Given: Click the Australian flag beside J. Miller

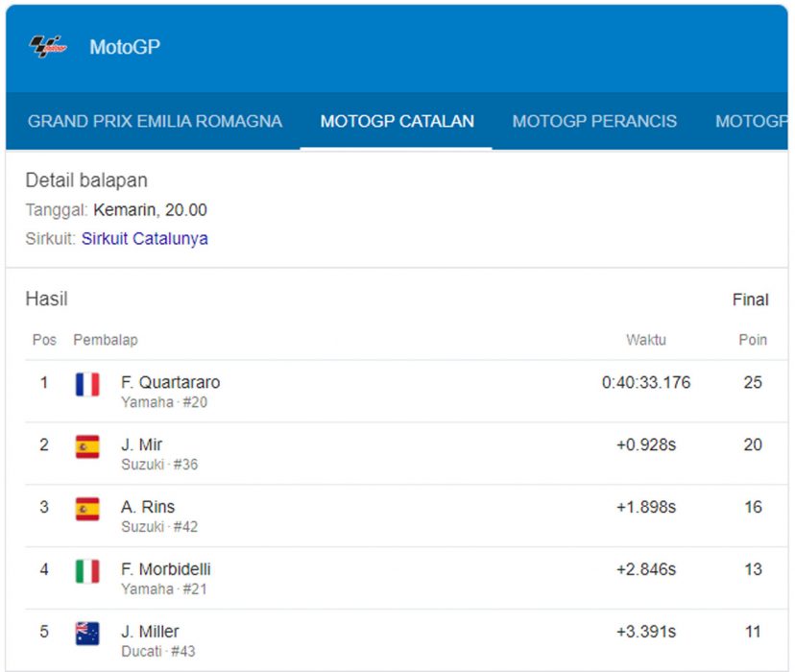Looking at the screenshot, I should 87,635.
